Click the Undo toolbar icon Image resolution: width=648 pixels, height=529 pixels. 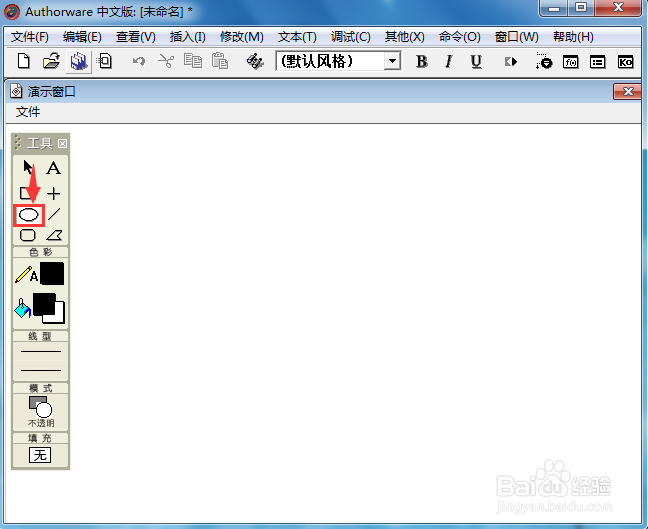coord(138,62)
